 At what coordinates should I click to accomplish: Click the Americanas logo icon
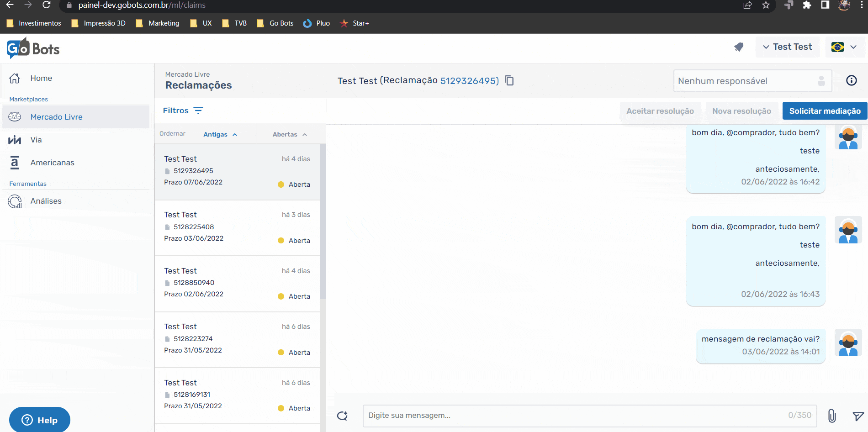point(15,163)
